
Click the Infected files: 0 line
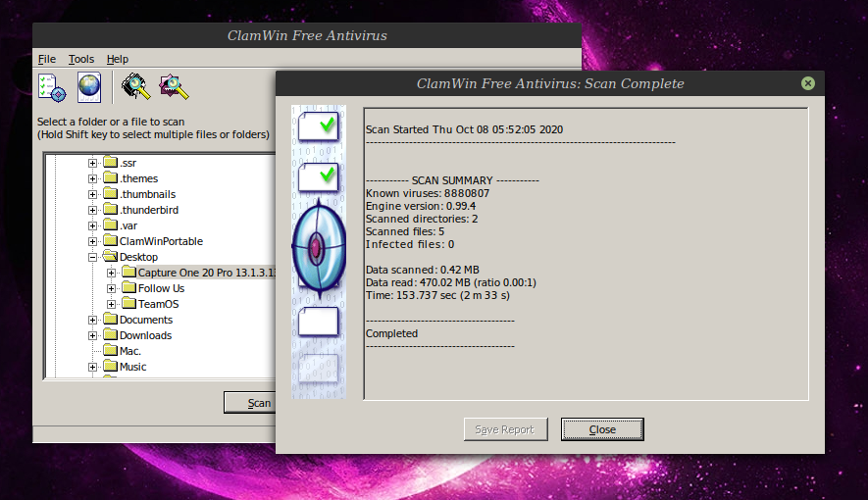coord(410,244)
